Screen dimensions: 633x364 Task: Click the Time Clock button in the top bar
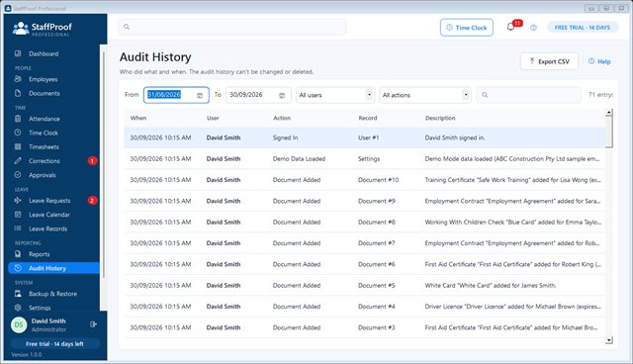coord(467,28)
